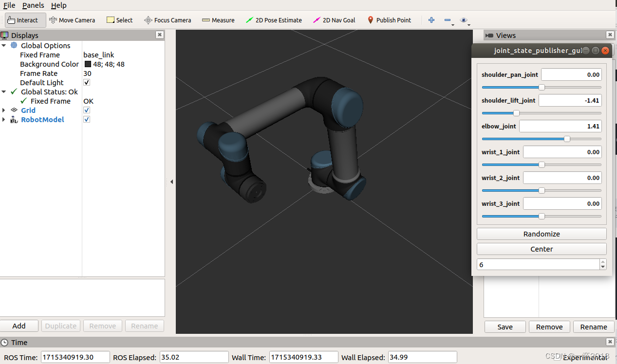Increment the joint count spinner value
Screen dimensions: 617x364
[x=603, y=262]
